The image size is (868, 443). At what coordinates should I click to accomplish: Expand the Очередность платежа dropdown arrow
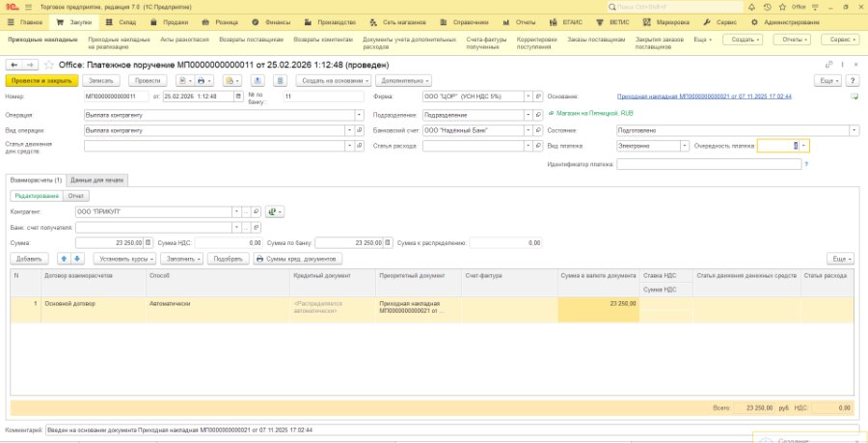pyautogui.click(x=805, y=146)
